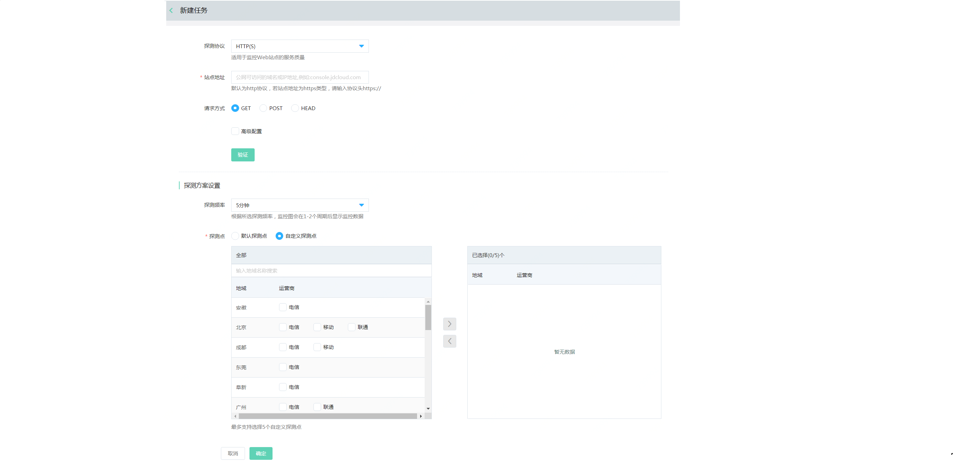Enable the 高级配置 checkbox
The height and width of the screenshot is (466, 980).
tap(235, 131)
